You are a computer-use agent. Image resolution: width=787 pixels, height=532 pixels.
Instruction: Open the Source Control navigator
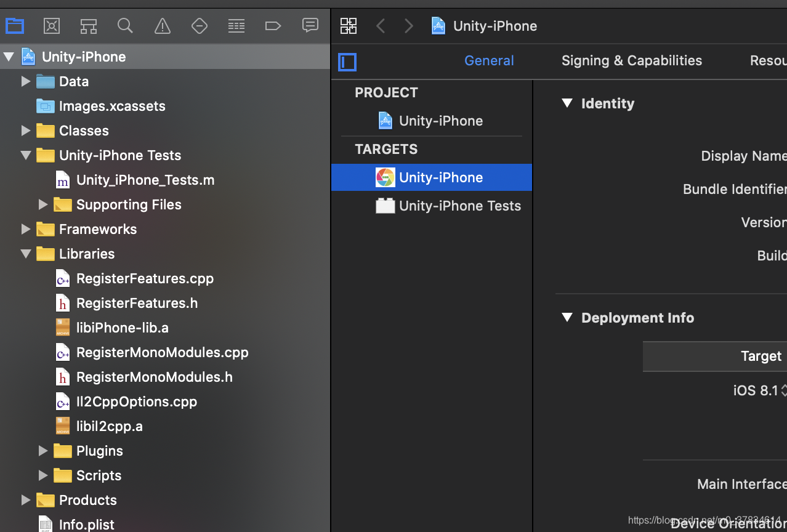click(x=52, y=26)
